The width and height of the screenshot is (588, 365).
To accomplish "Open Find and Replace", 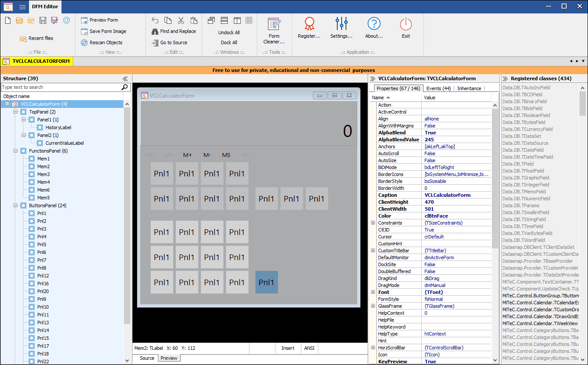I will (x=174, y=31).
